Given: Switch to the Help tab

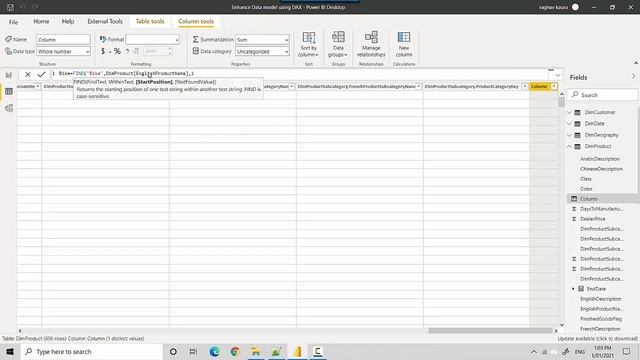Looking at the screenshot, I should click(x=68, y=21).
